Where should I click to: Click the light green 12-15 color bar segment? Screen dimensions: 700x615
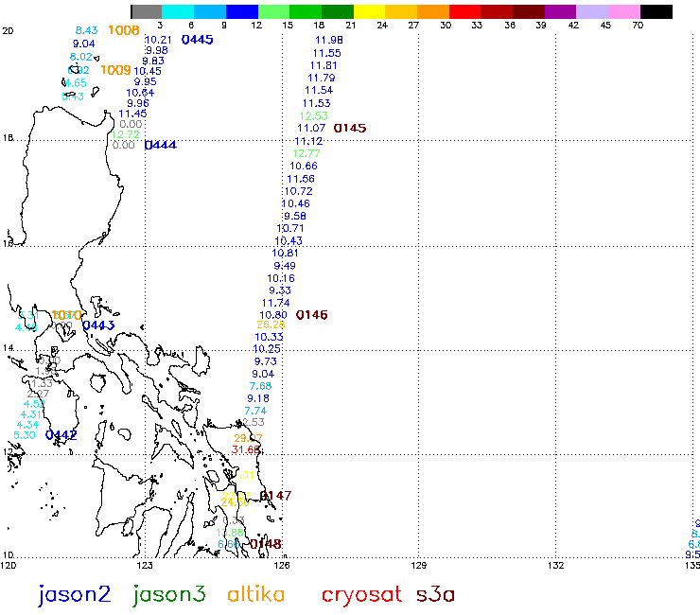pos(273,11)
